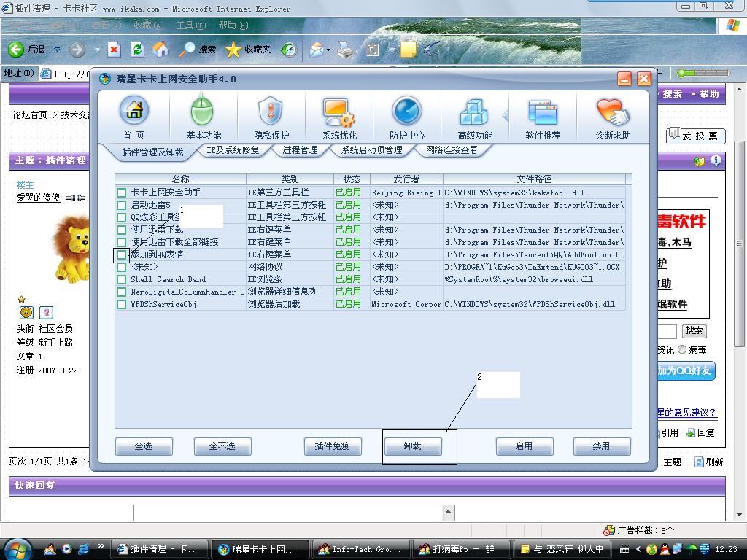Click the 禁用 button

click(602, 446)
